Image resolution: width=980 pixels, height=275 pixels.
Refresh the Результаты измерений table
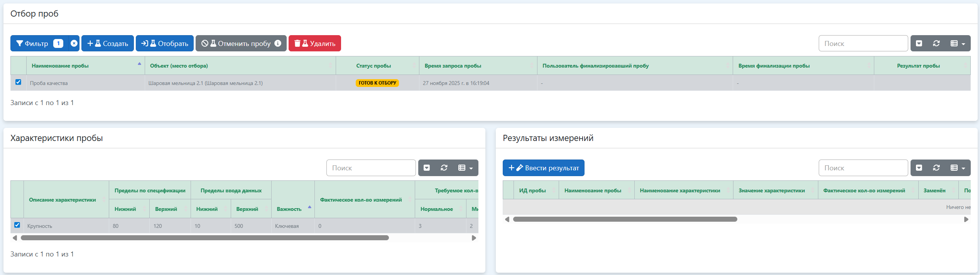pyautogui.click(x=936, y=168)
